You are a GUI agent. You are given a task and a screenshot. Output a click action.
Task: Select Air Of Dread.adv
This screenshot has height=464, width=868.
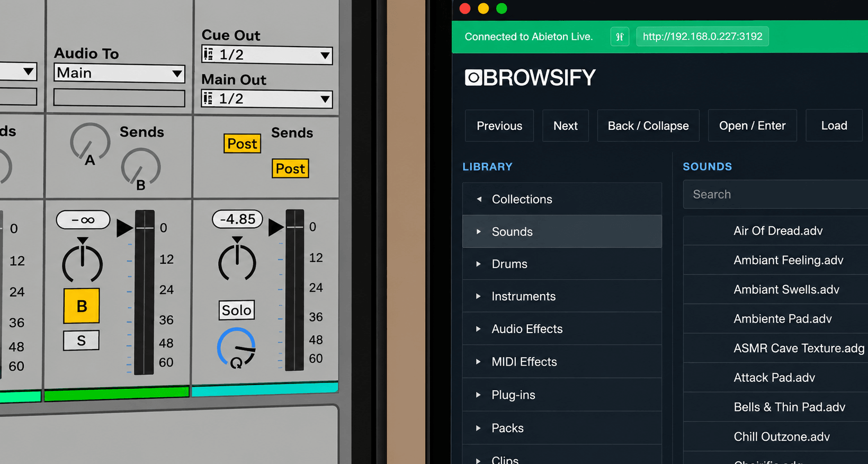click(x=775, y=230)
